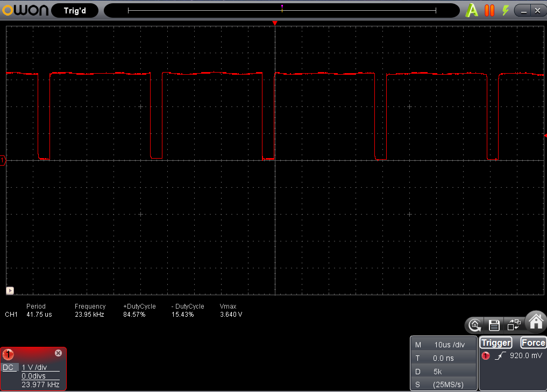Screen dimensions: 547x392
Task: Click the red channel 1 badge icon
Action: pyautogui.click(x=9, y=354)
